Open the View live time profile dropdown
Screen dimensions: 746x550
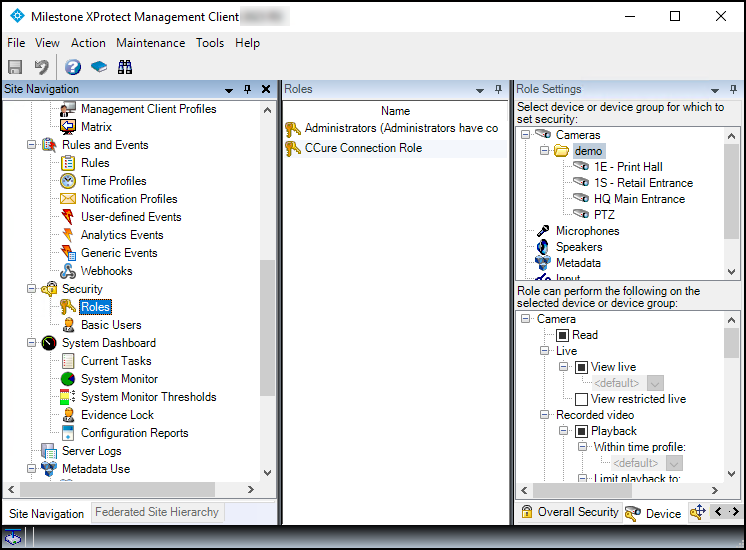(x=655, y=383)
